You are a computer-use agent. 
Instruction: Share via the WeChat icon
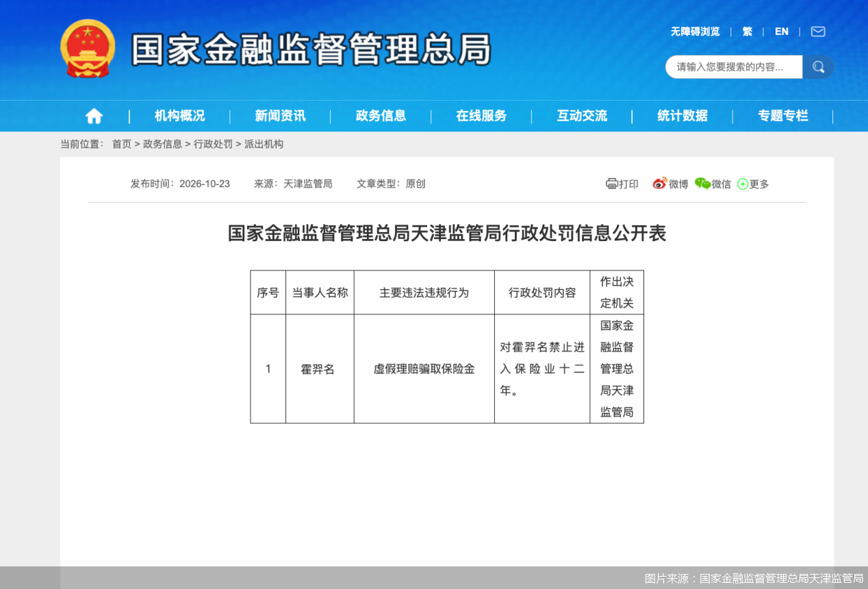coord(702,184)
